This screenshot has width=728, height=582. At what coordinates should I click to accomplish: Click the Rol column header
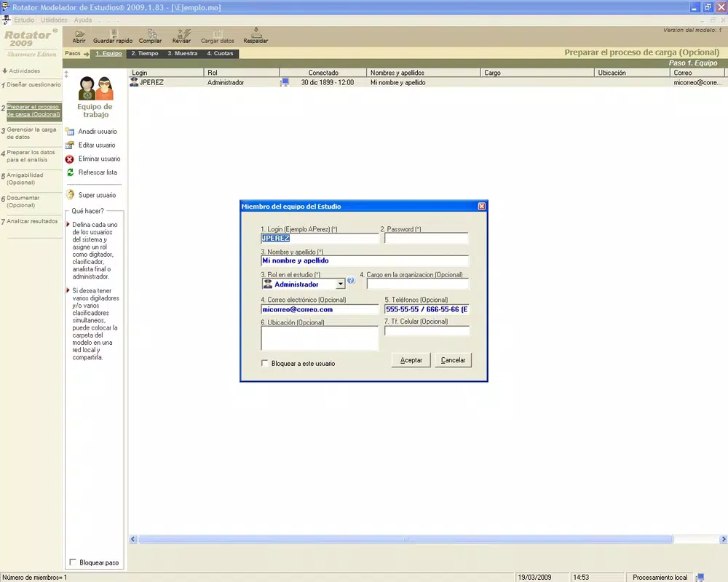[x=242, y=73]
